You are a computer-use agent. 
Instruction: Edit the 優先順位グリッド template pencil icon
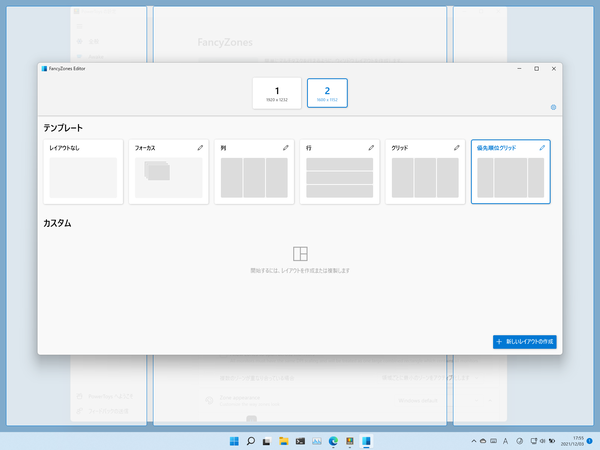(542, 148)
